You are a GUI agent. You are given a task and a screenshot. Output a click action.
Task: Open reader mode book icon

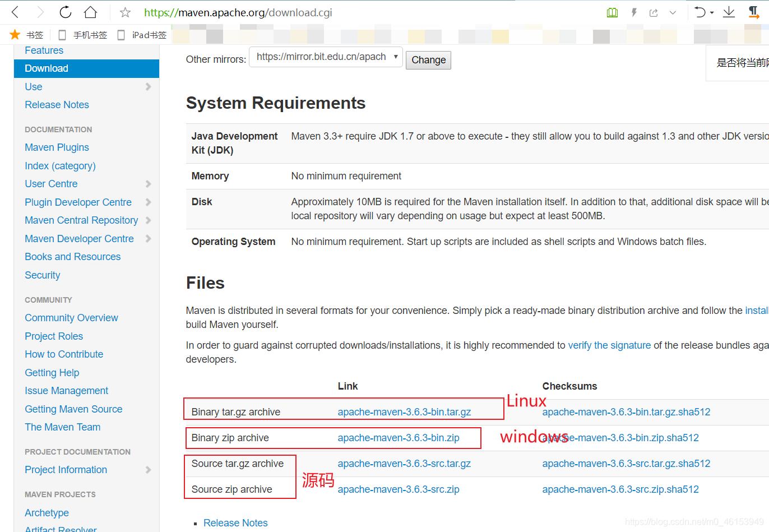pos(612,12)
